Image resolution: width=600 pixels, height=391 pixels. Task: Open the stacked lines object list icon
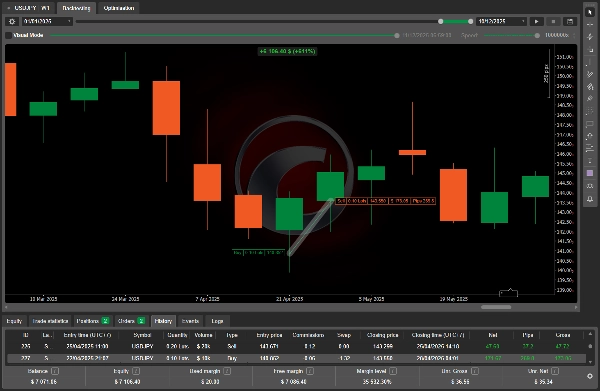coord(590,148)
